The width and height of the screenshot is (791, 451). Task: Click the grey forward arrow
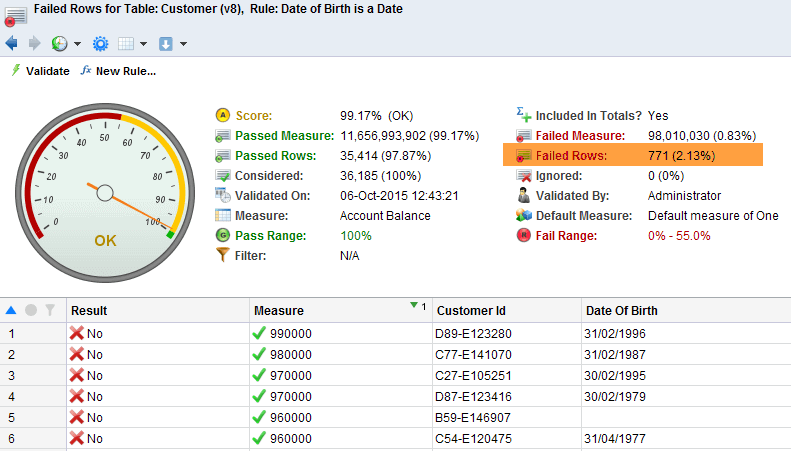(x=34, y=44)
